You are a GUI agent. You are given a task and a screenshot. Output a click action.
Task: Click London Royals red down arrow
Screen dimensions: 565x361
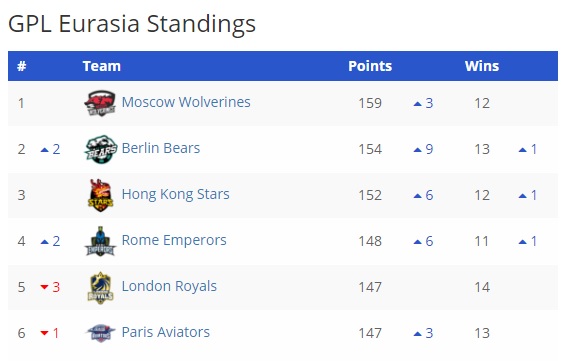[44, 287]
